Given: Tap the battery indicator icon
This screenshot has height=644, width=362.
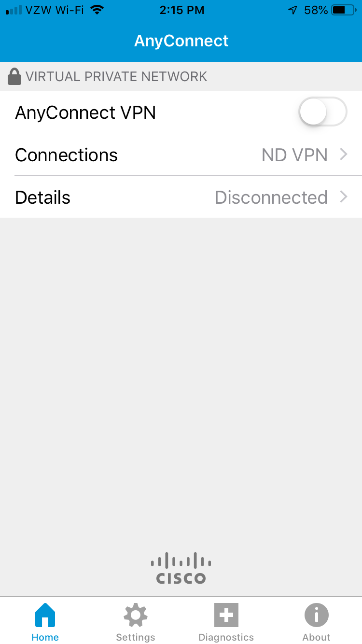Looking at the screenshot, I should 344,10.
